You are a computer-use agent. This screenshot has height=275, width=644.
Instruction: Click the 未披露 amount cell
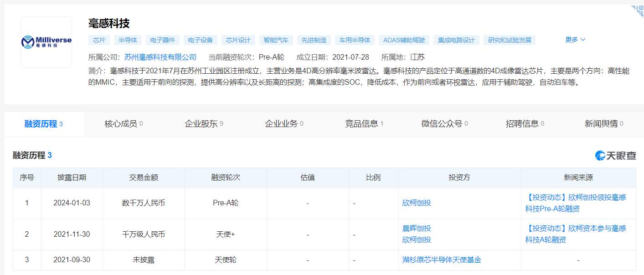144,260
